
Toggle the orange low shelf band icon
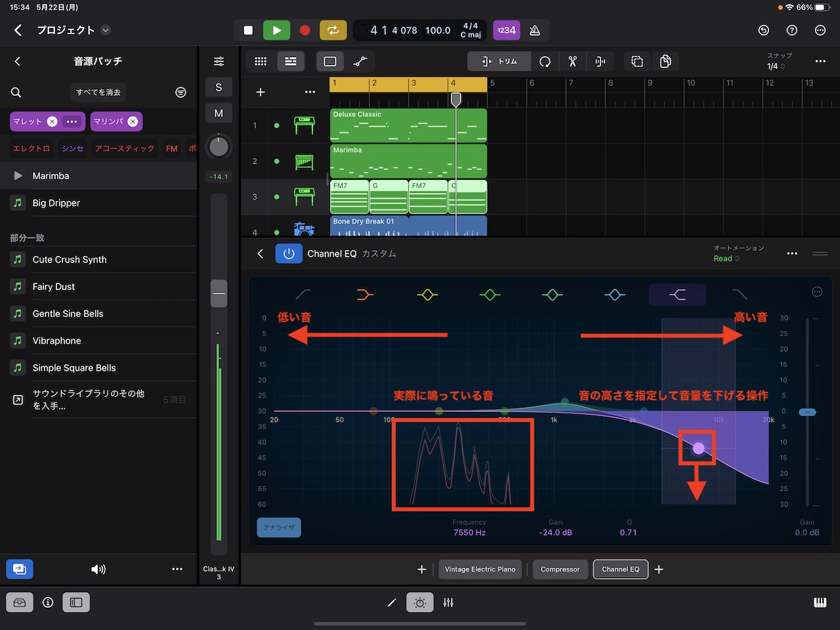(365, 295)
